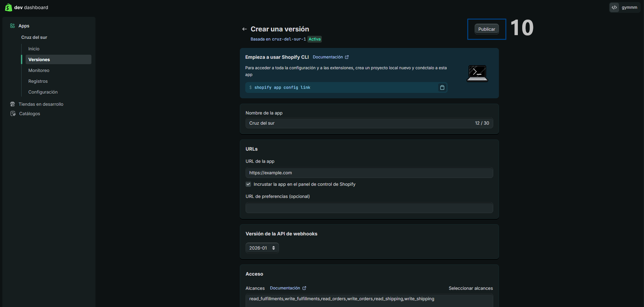Open the Inicio page in sidebar
644x307 pixels.
pos(34,49)
